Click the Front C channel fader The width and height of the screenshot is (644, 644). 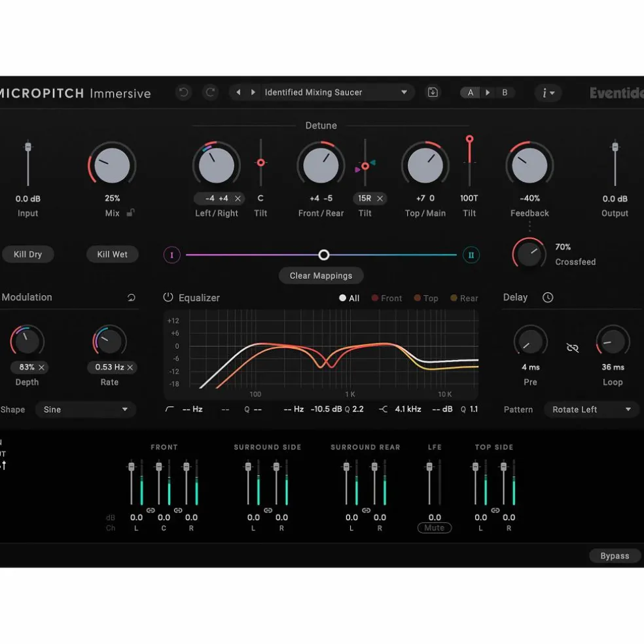click(x=159, y=467)
